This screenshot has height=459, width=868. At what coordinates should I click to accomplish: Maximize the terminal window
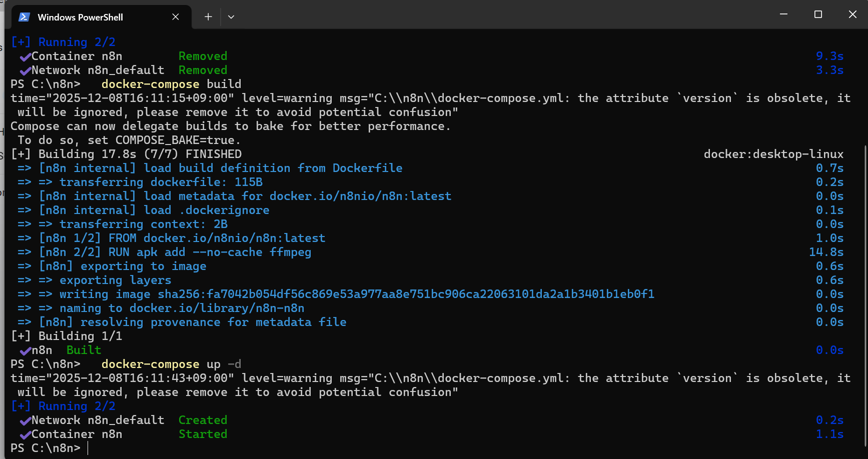pyautogui.click(x=818, y=14)
